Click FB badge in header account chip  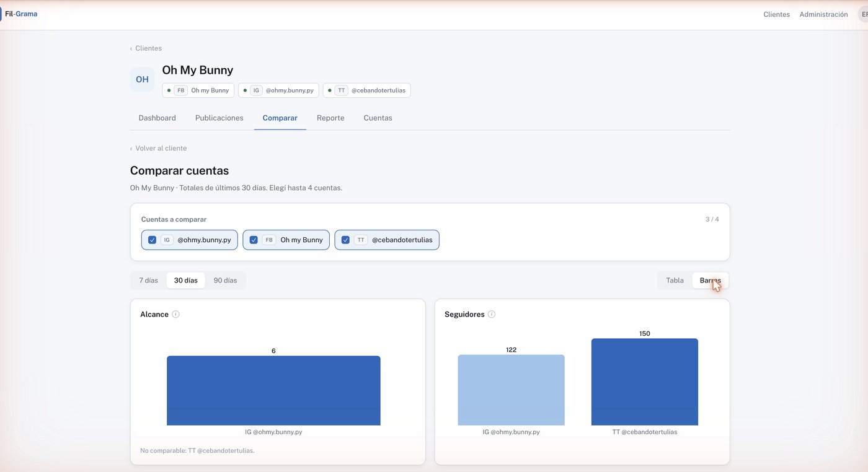pyautogui.click(x=180, y=90)
